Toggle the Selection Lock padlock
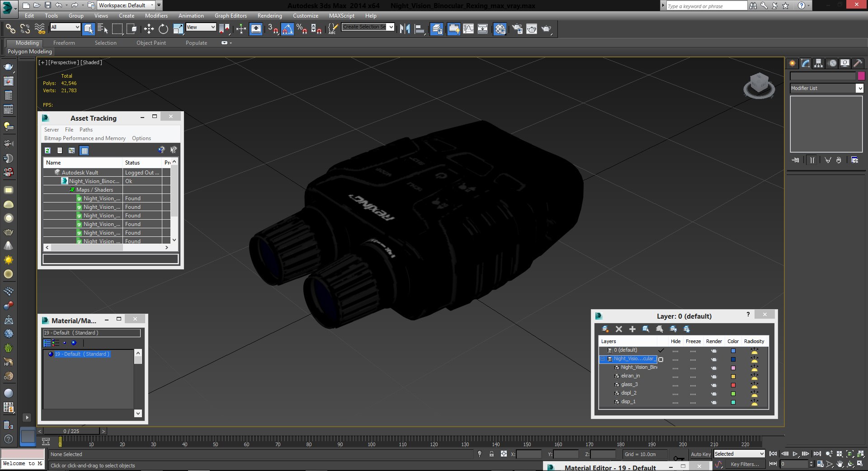Viewport: 868px width, 471px height. click(491, 454)
